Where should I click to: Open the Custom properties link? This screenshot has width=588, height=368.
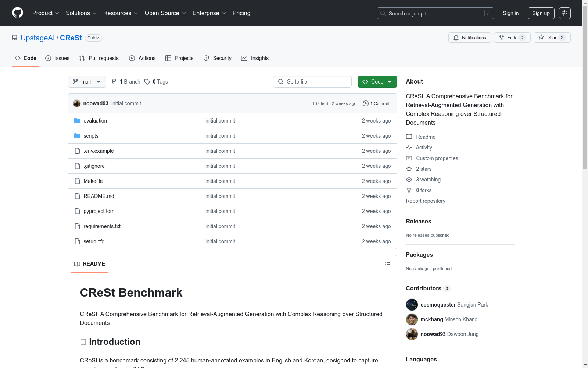432,158
